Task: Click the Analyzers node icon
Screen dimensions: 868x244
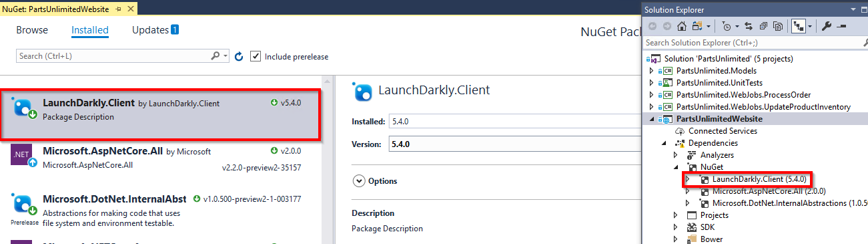Action: coord(693,155)
